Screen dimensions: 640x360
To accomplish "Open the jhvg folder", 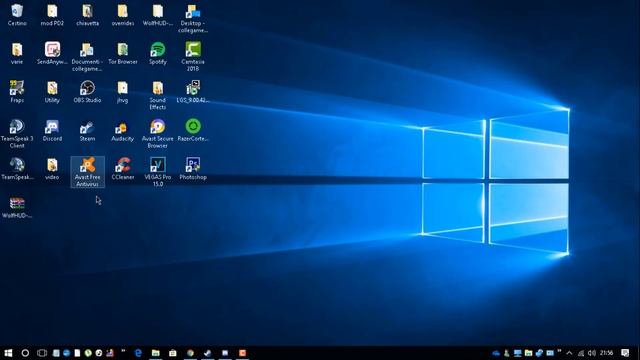I will tap(122, 92).
